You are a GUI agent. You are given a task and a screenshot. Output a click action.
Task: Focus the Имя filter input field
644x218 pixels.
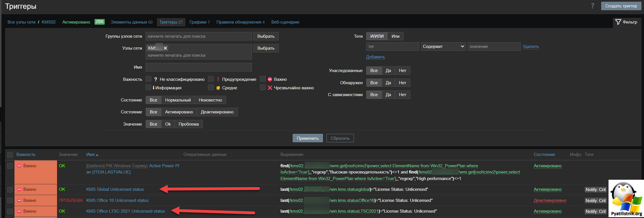click(199, 67)
